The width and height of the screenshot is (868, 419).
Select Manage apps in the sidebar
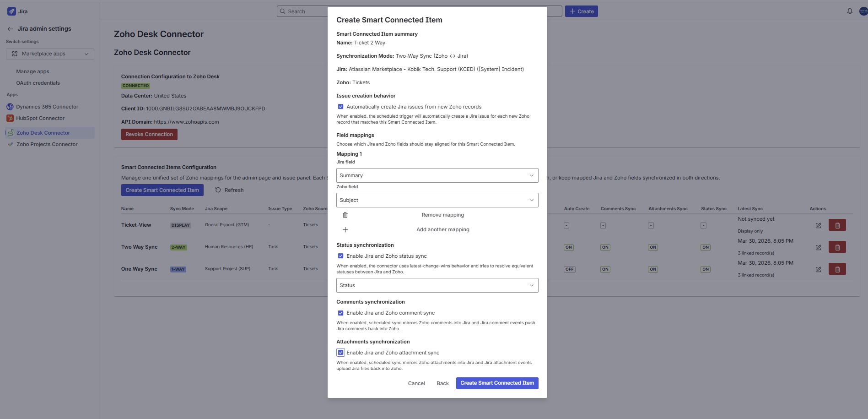click(32, 71)
